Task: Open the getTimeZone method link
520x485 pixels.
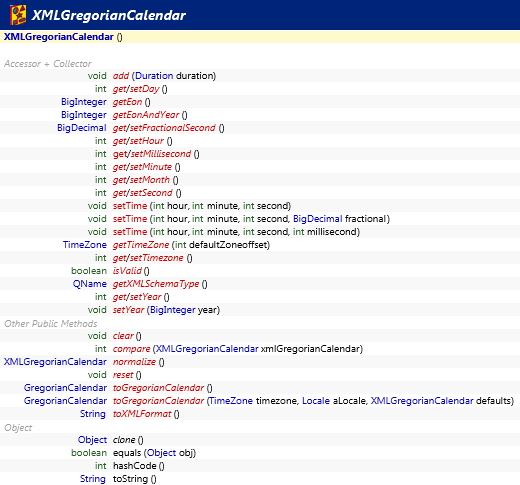Action: pyautogui.click(x=141, y=245)
